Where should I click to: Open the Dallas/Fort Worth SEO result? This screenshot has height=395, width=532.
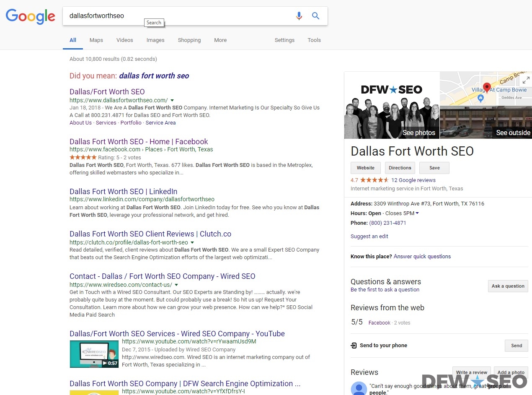click(107, 92)
